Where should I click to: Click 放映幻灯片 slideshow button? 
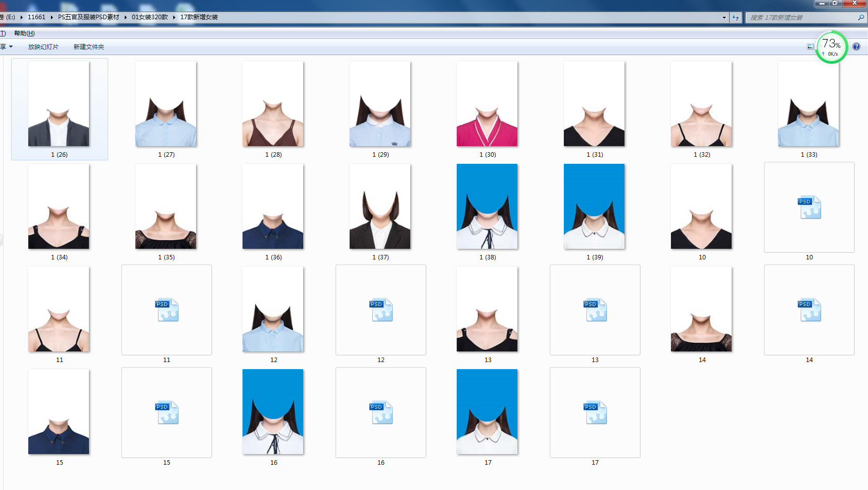[x=43, y=47]
